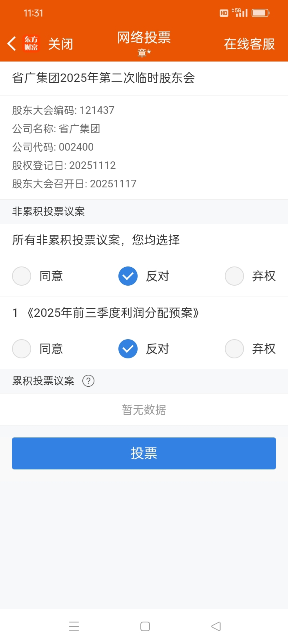Tap the 累积投票议案 section header
The width and height of the screenshot is (288, 644).
coord(43,381)
